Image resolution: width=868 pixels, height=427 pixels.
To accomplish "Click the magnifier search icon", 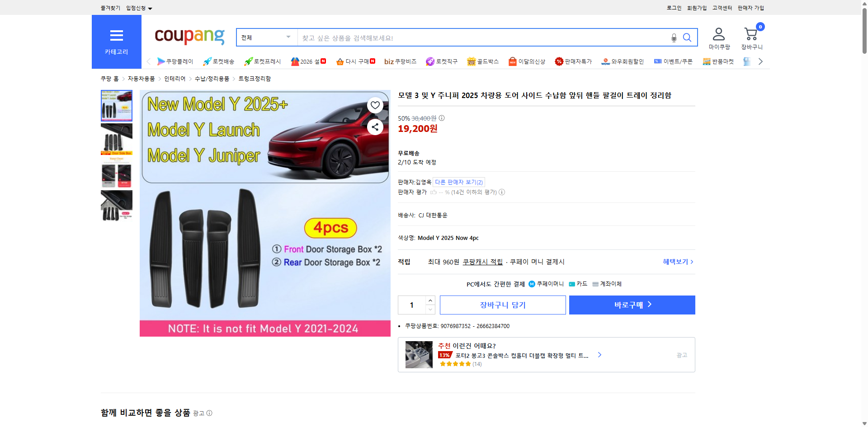I will (x=687, y=38).
